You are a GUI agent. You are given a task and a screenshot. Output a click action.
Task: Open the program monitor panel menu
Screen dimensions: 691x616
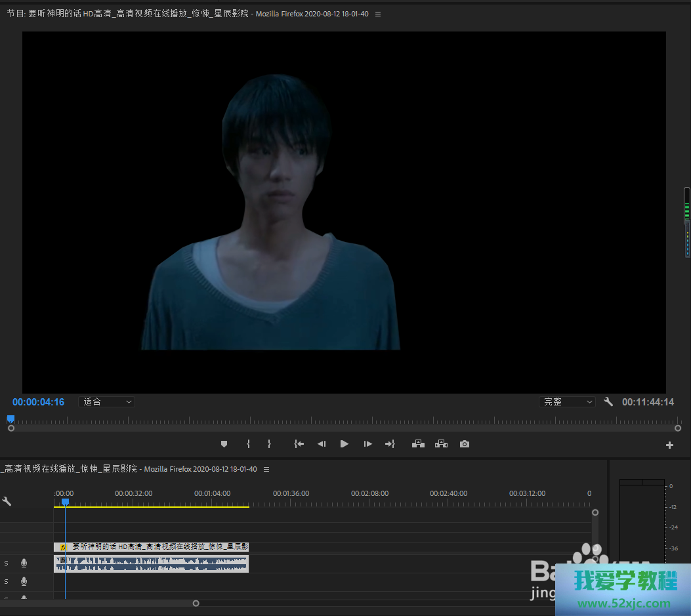pos(378,14)
